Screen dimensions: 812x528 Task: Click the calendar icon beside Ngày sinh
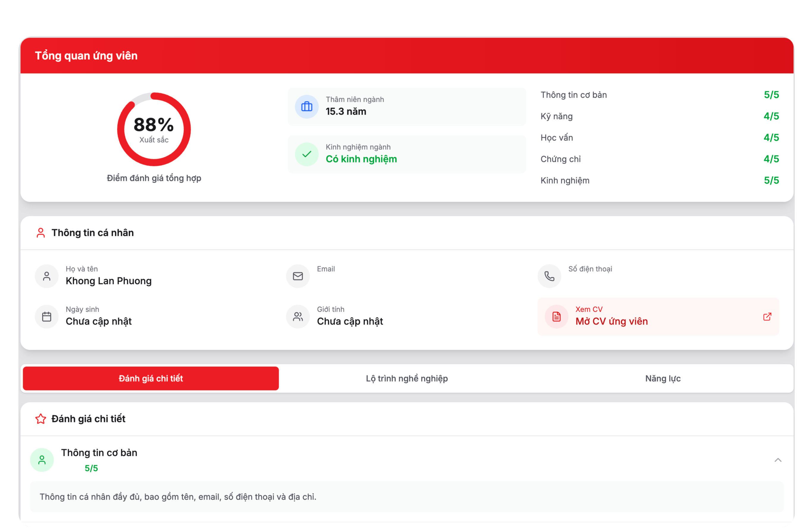click(47, 317)
